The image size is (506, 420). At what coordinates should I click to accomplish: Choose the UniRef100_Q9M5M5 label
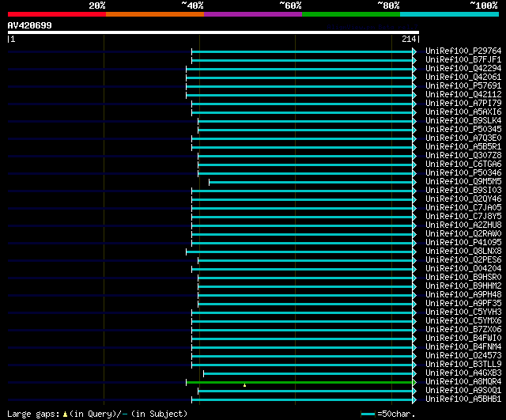click(x=463, y=181)
